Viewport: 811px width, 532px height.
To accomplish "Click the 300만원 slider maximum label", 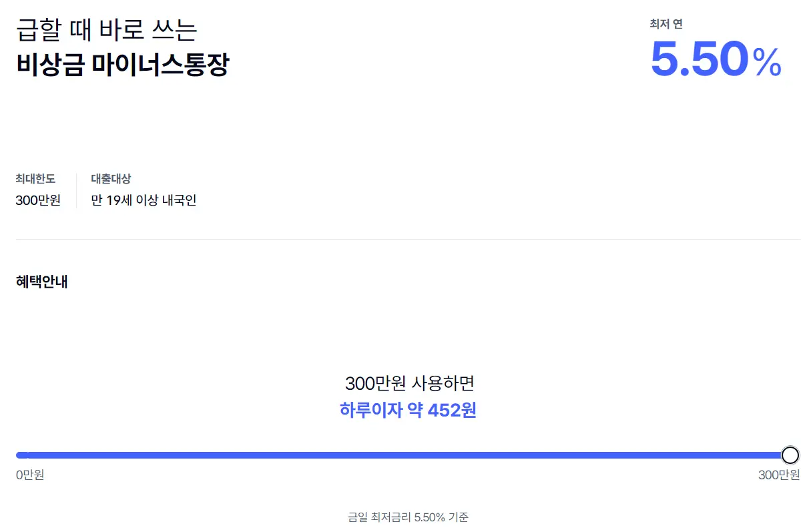I will (x=778, y=475).
